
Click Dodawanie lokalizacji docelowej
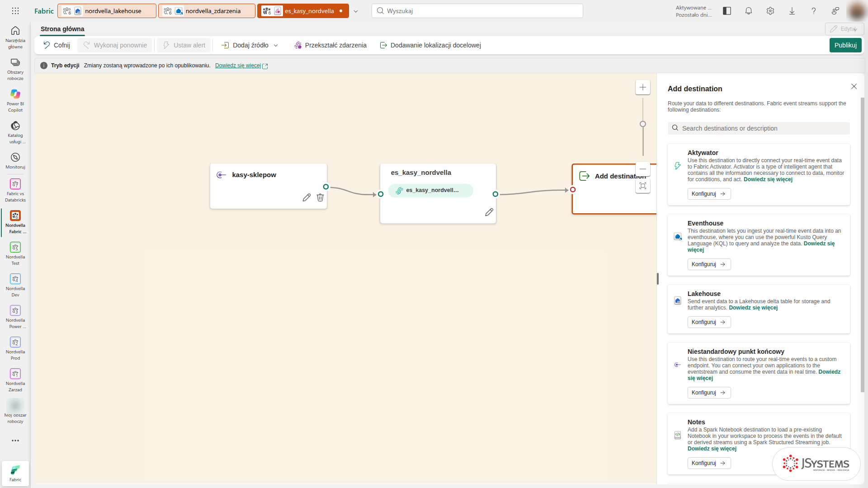(430, 45)
